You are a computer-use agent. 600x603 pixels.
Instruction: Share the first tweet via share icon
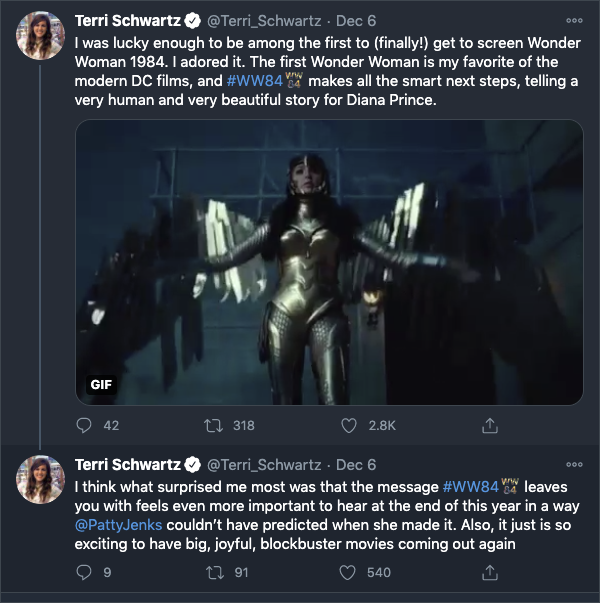(x=490, y=425)
